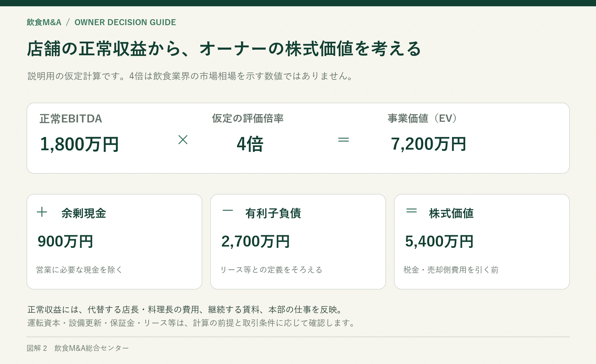Click the equals icon beside 株式価値
Screen dimensions: 596x364
tap(412, 210)
